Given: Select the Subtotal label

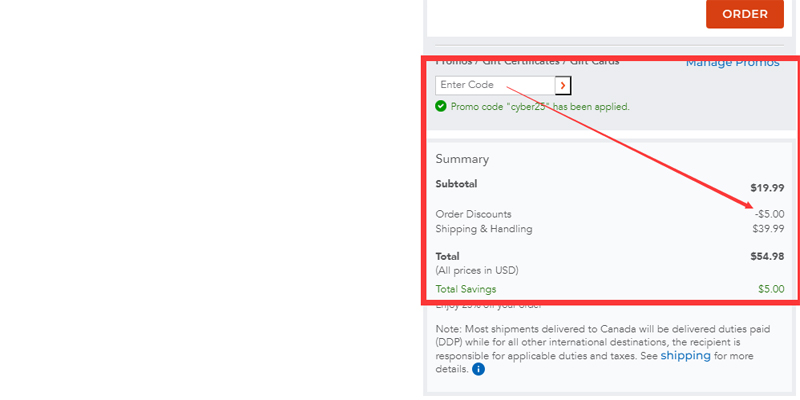Looking at the screenshot, I should [x=456, y=184].
